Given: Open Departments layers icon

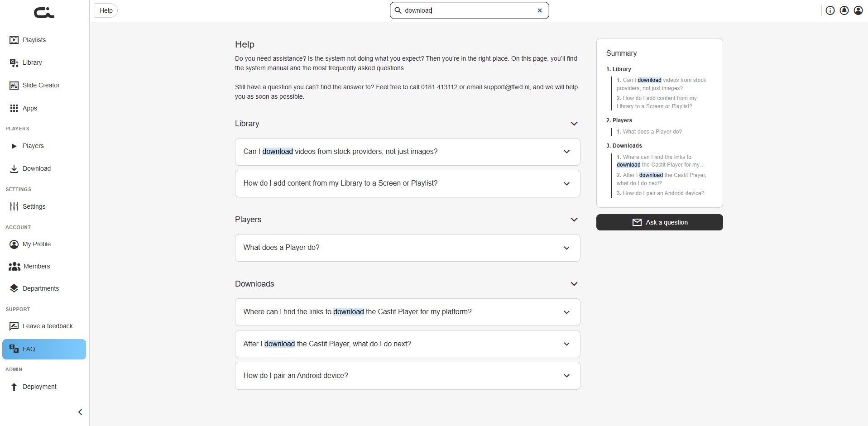Looking at the screenshot, I should click(14, 288).
